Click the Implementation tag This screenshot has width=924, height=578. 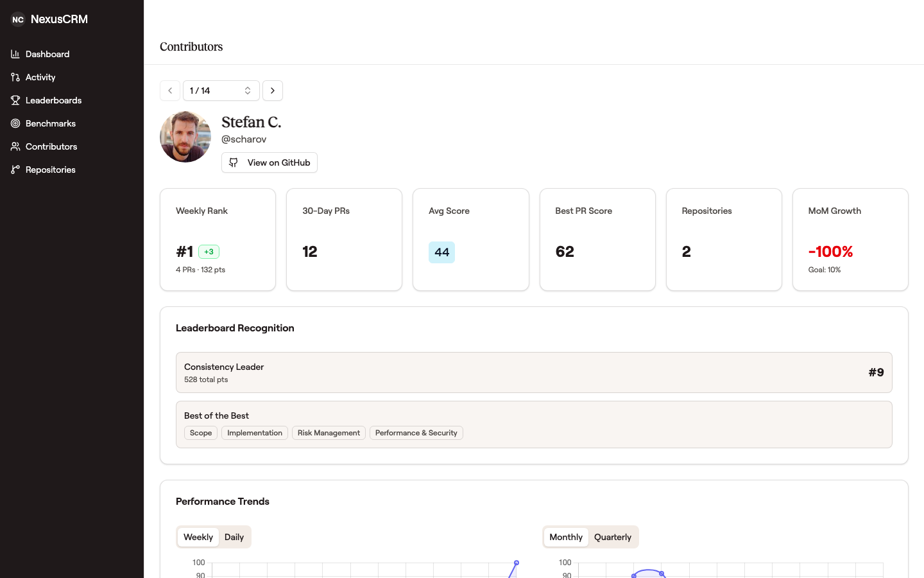[255, 433]
